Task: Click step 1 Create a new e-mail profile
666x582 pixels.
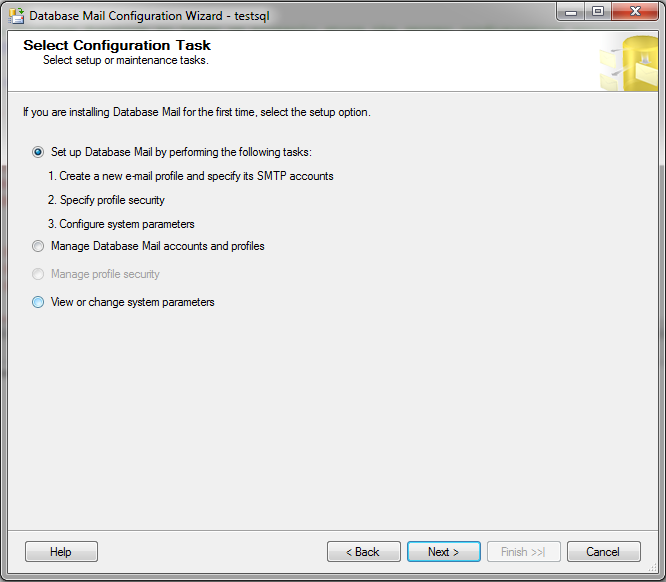Action: point(191,176)
